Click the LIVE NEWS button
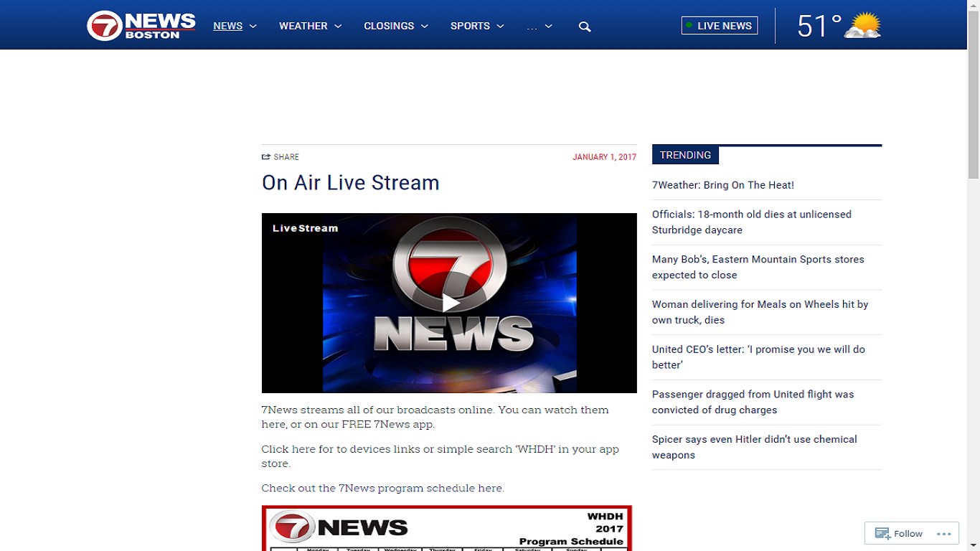The image size is (980, 551). click(720, 26)
